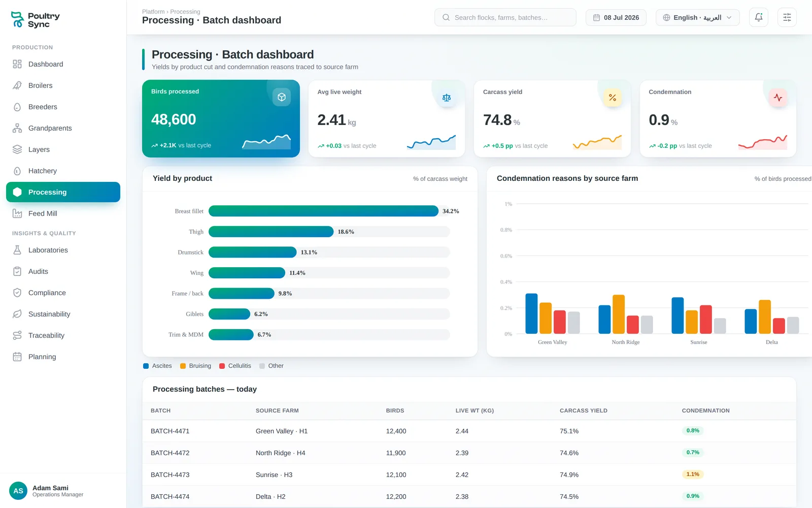Click the pulse icon on Condemnation card

coord(778,98)
